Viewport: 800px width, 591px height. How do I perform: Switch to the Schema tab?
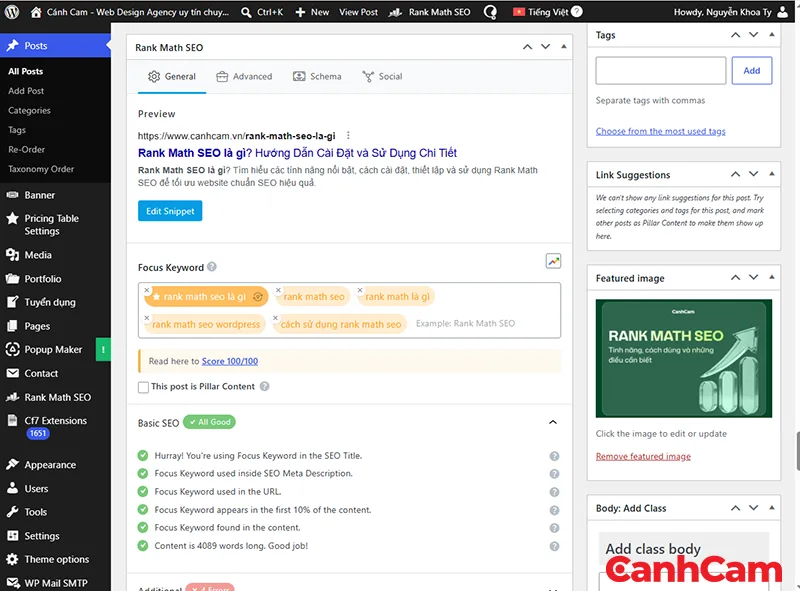pyautogui.click(x=317, y=77)
